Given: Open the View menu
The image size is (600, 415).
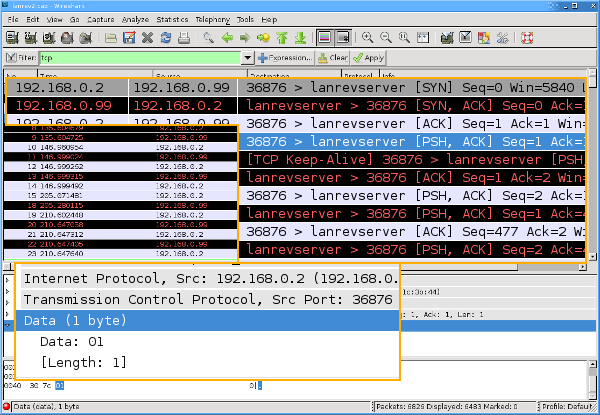Looking at the screenshot, I should [54, 20].
